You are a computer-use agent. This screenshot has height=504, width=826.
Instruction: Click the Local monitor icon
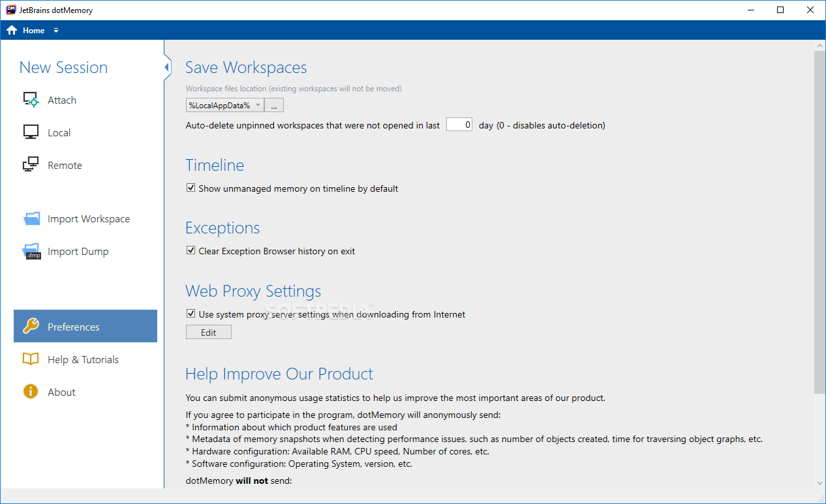(31, 132)
